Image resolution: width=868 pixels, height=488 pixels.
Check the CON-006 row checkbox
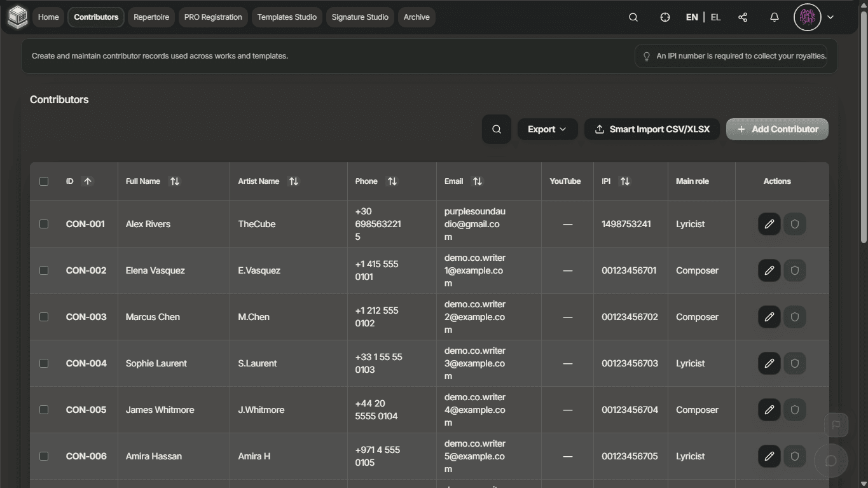point(44,456)
